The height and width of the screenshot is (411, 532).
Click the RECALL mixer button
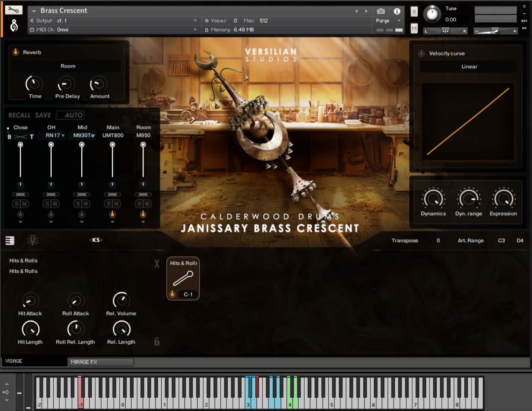19,115
